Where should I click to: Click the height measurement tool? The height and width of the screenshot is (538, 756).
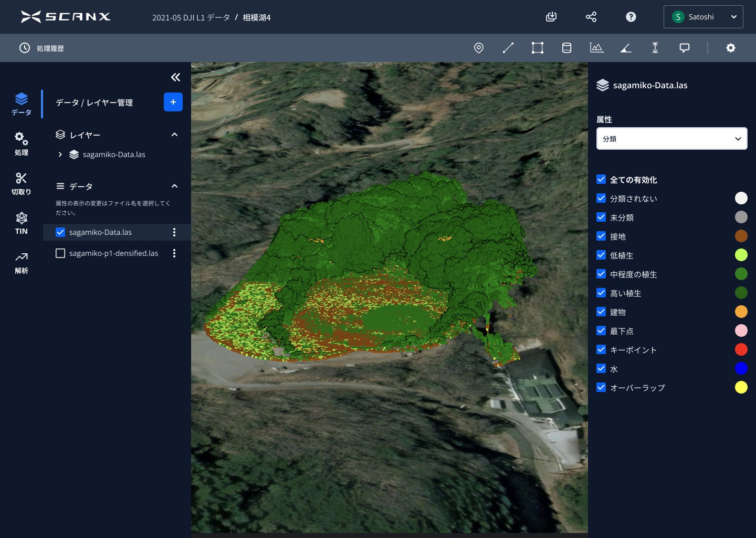point(655,48)
